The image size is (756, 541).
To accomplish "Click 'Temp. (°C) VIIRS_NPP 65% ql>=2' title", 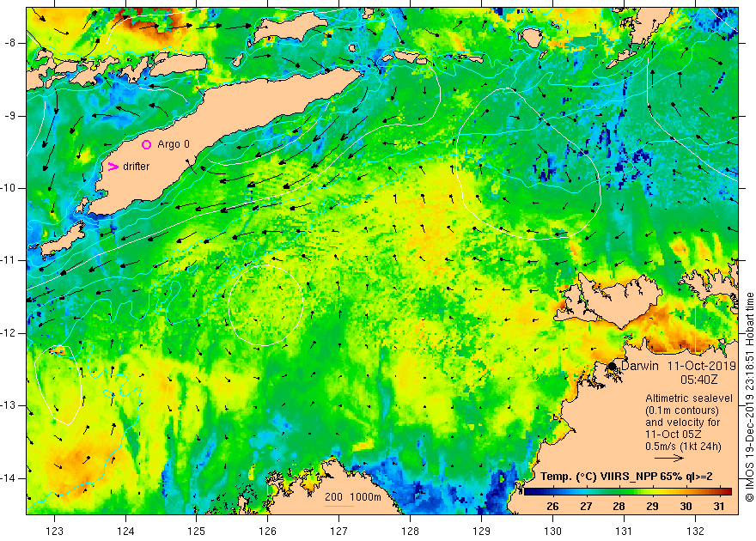I will [x=626, y=477].
